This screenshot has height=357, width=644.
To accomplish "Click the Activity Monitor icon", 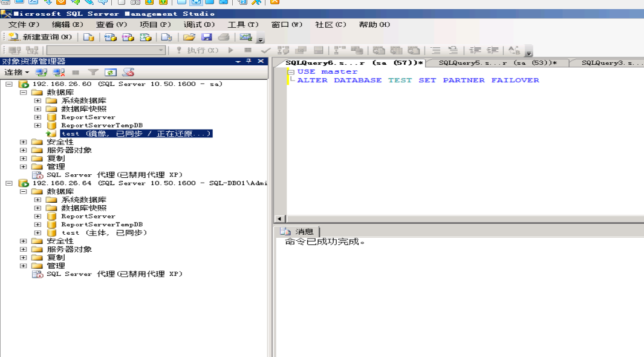I will coord(246,37).
